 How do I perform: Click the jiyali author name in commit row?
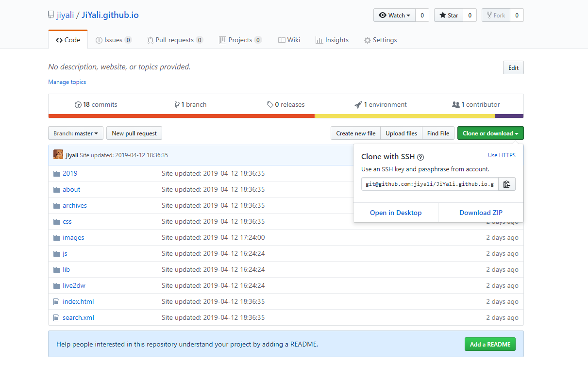point(72,155)
